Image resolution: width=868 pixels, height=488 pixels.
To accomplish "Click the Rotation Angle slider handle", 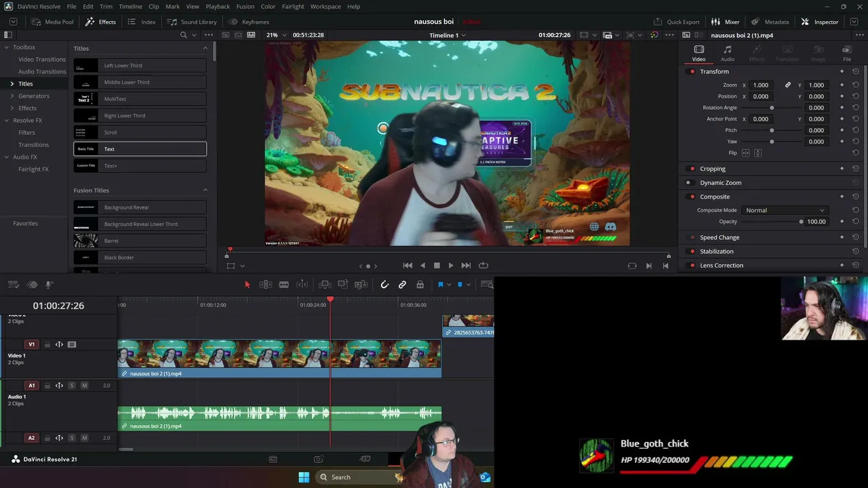I will pyautogui.click(x=772, y=108).
